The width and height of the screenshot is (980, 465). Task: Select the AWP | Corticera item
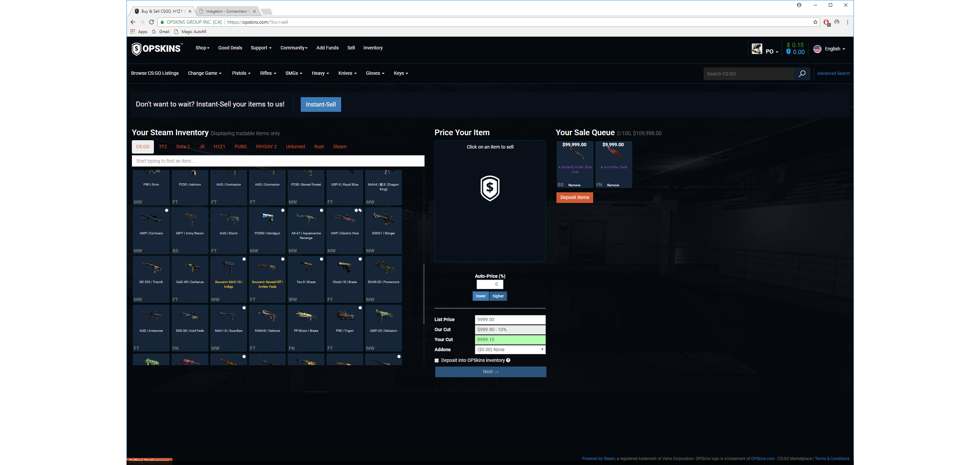[x=151, y=231]
